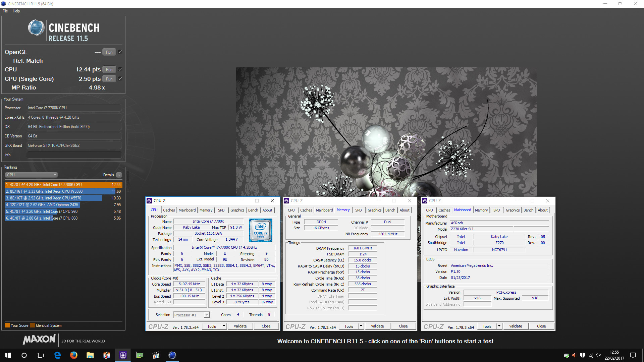Click the brown Identical System legend swatch
Image resolution: width=644 pixels, height=362 pixels.
32,325
